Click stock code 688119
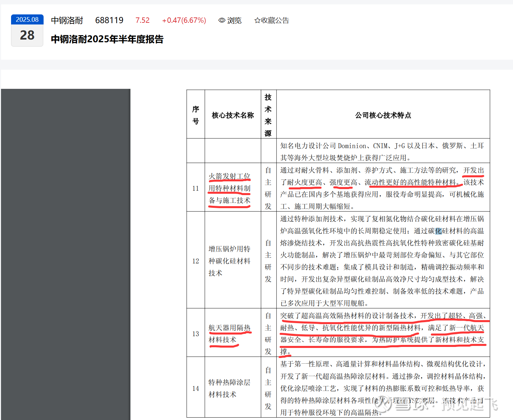Image resolution: width=513 pixels, height=420 pixels. coord(109,20)
